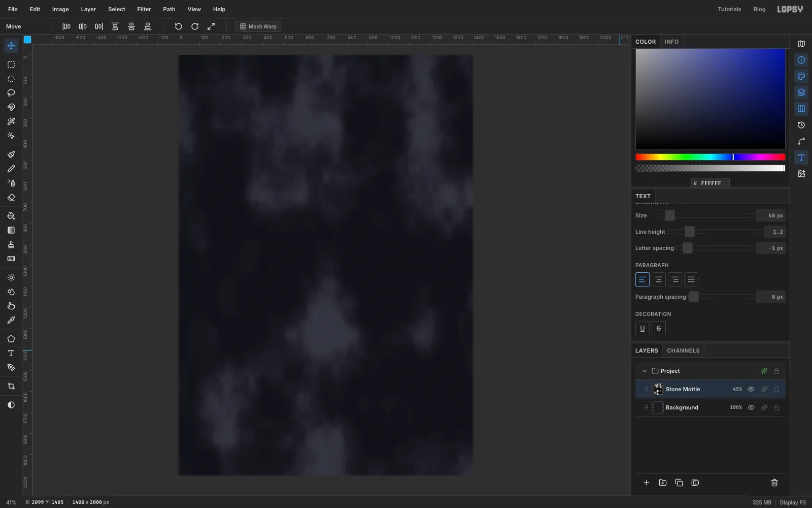
Task: Click the Stone Mottle layer thumbnail
Action: pyautogui.click(x=657, y=389)
